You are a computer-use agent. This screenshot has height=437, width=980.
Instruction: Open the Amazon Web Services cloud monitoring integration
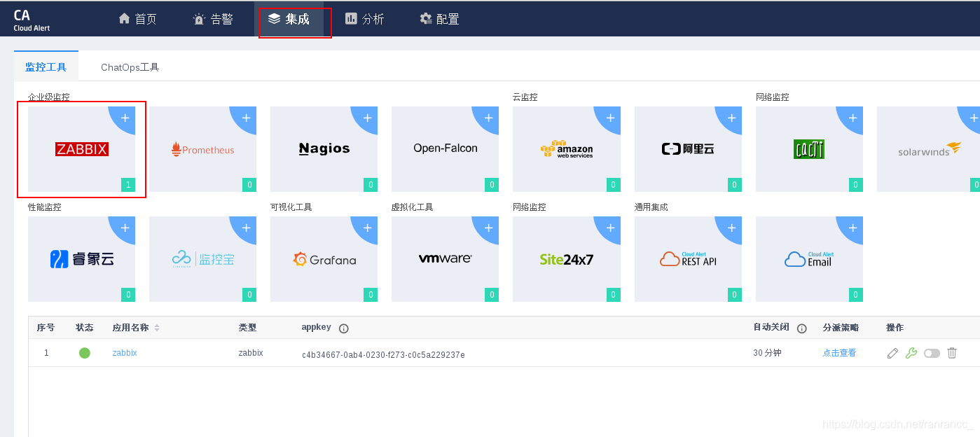[x=566, y=149]
